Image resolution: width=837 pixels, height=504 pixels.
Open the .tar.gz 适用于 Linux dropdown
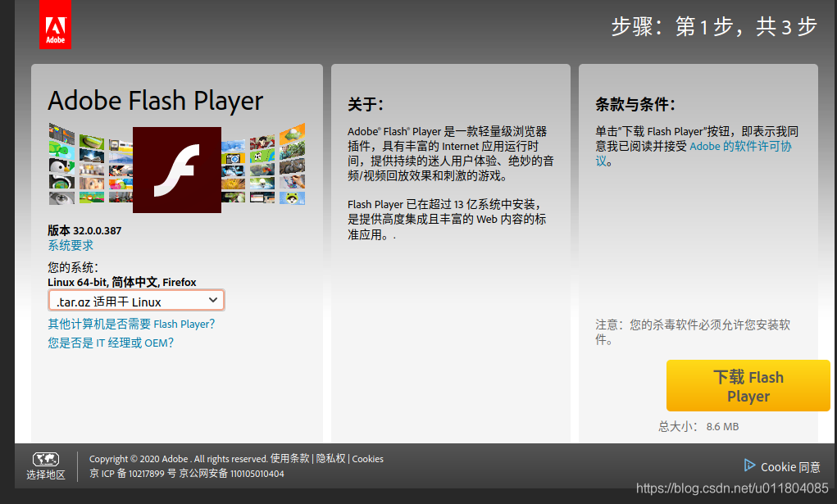tap(136, 301)
